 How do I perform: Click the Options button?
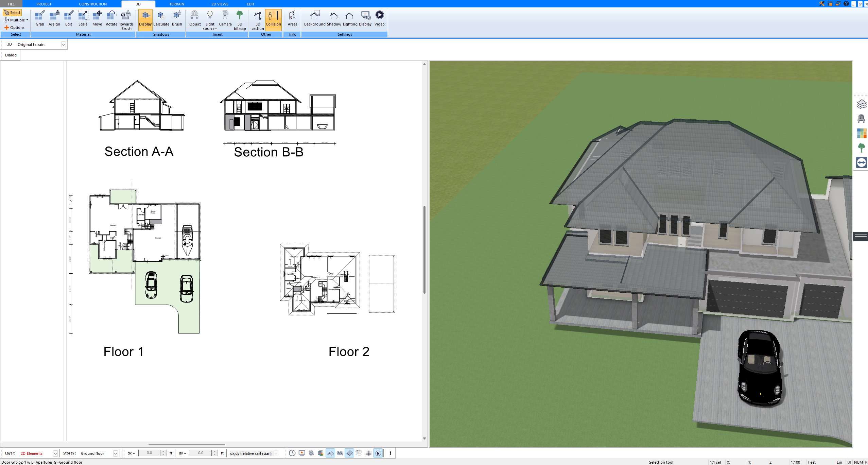tap(14, 28)
